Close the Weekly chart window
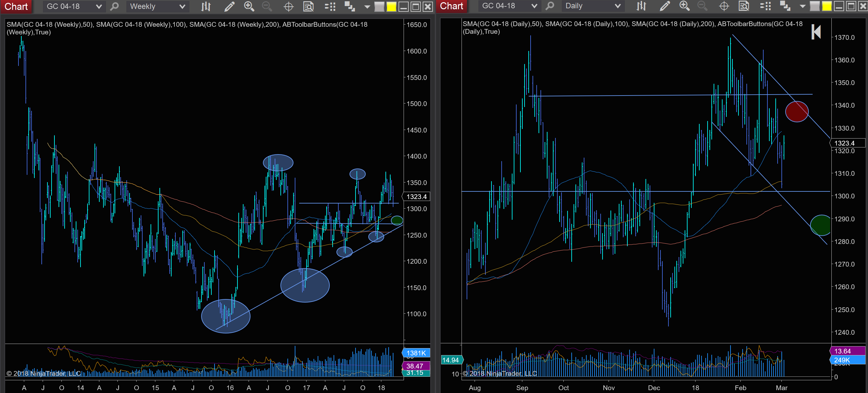Screen dimensions: 868x393 point(427,6)
